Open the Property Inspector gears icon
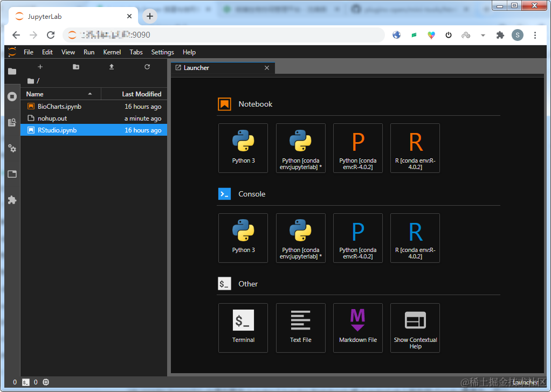This screenshot has height=392, width=551. click(12, 149)
